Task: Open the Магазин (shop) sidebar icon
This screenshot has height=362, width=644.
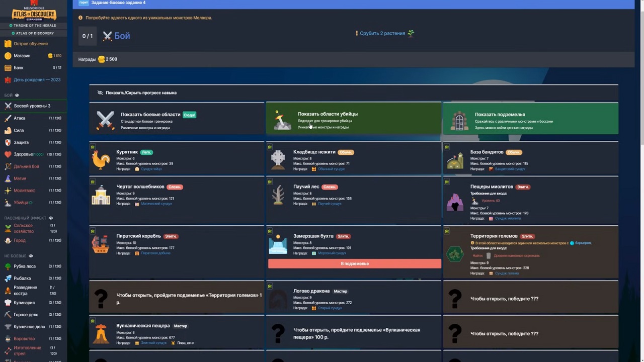Action: pos(8,56)
